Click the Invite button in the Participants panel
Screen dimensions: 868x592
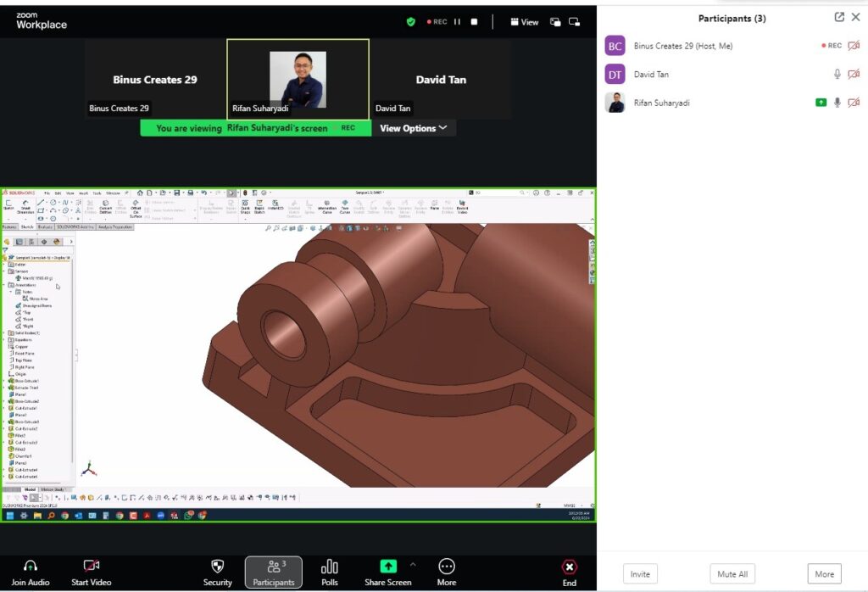[x=639, y=574]
